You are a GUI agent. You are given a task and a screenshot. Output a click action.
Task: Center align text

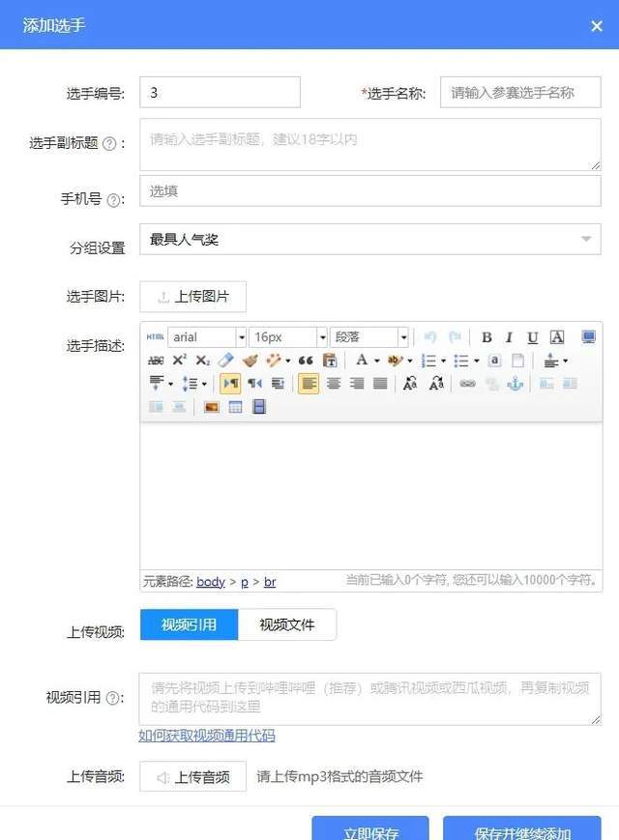coord(334,384)
